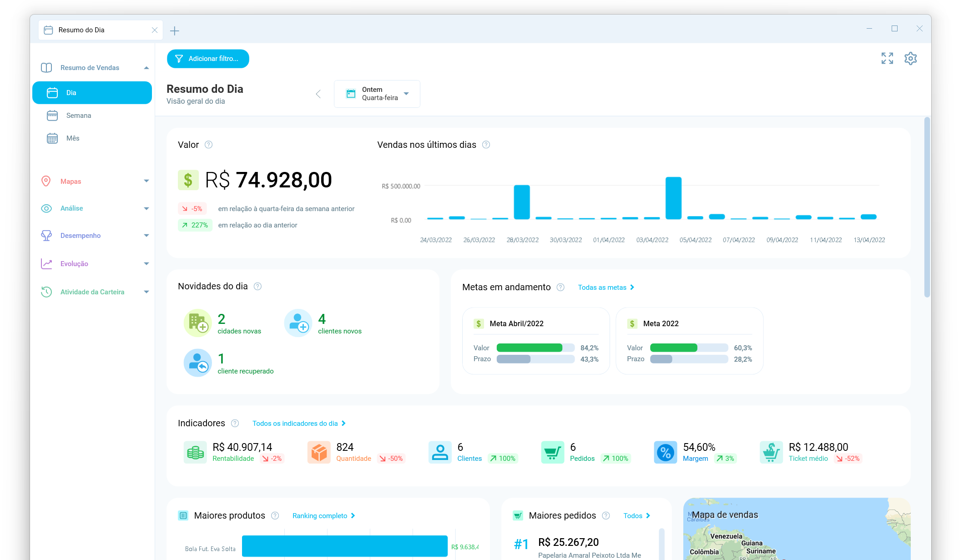The width and height of the screenshot is (969, 560).
Task: Select the Dia menu item
Action: 92,93
